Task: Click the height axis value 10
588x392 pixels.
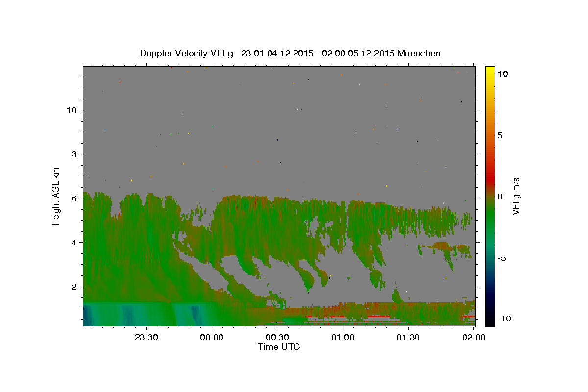Action: pyautogui.click(x=72, y=110)
